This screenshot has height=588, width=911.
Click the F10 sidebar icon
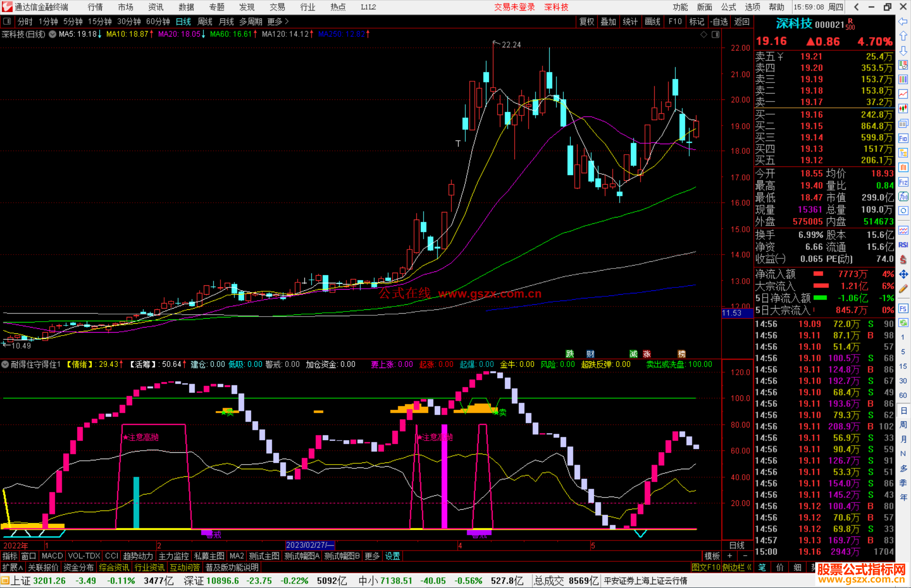coord(903,138)
